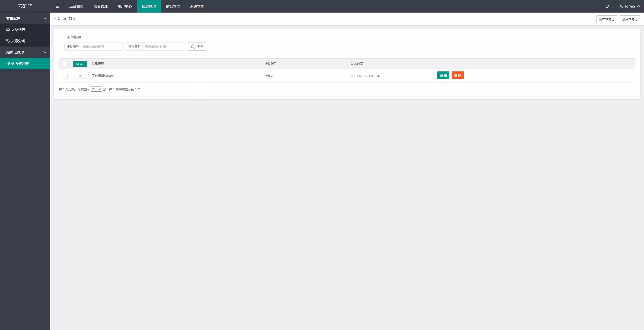The image size is (644, 330).
Task: Toggle the select-all checkbox in table header
Action: pos(65,64)
